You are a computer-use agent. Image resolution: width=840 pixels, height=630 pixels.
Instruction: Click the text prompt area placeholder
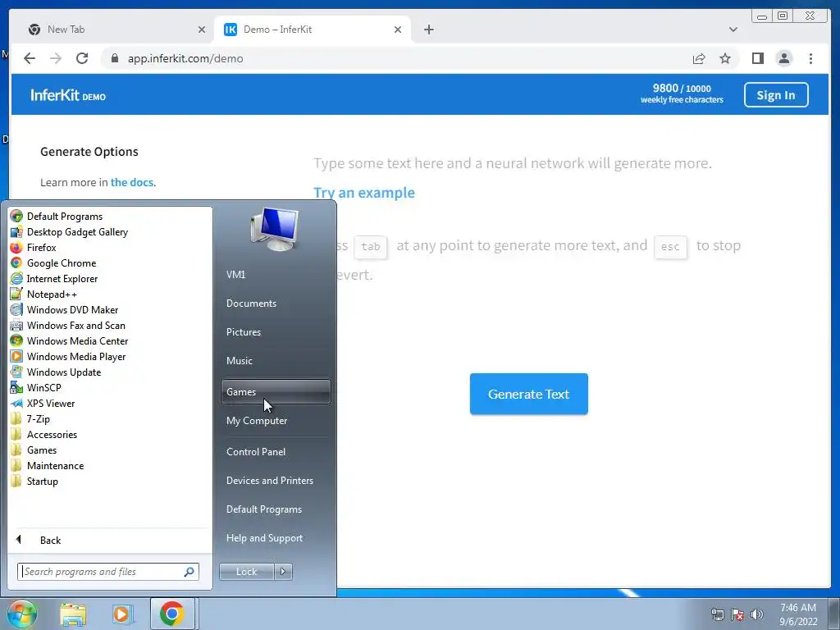pyautogui.click(x=512, y=163)
